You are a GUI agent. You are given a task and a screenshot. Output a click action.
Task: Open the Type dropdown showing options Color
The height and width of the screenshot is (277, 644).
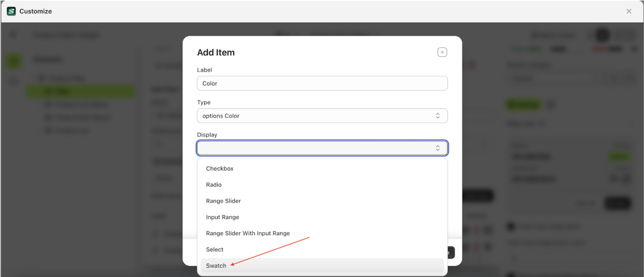pyautogui.click(x=322, y=116)
